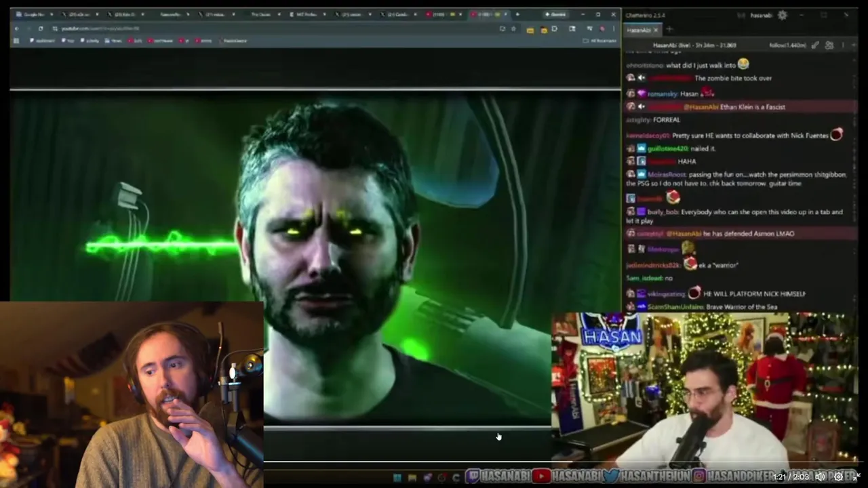This screenshot has width=868, height=488.
Task: Open Windows Start button in streamed taskbar
Action: (x=397, y=477)
